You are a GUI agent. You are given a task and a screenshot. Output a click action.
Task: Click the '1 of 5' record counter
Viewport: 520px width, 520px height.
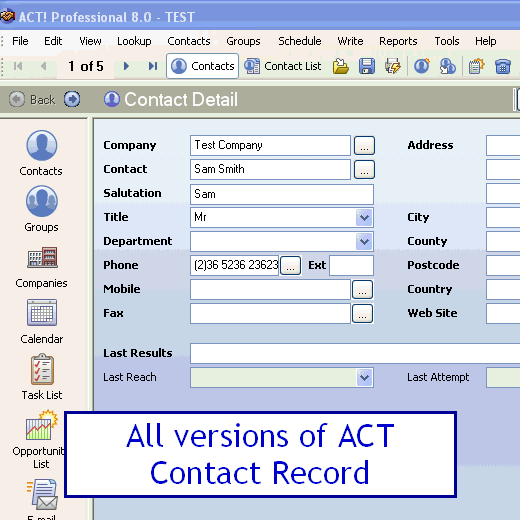click(x=86, y=66)
